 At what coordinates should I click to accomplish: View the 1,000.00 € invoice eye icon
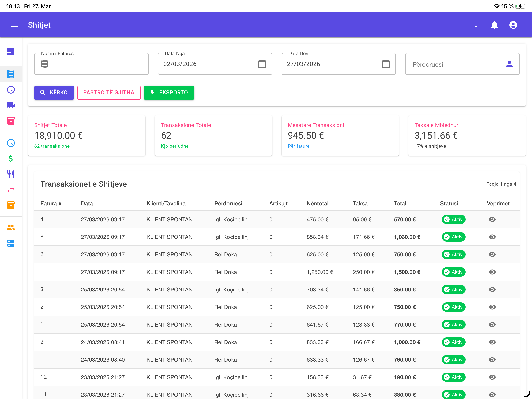(492, 342)
